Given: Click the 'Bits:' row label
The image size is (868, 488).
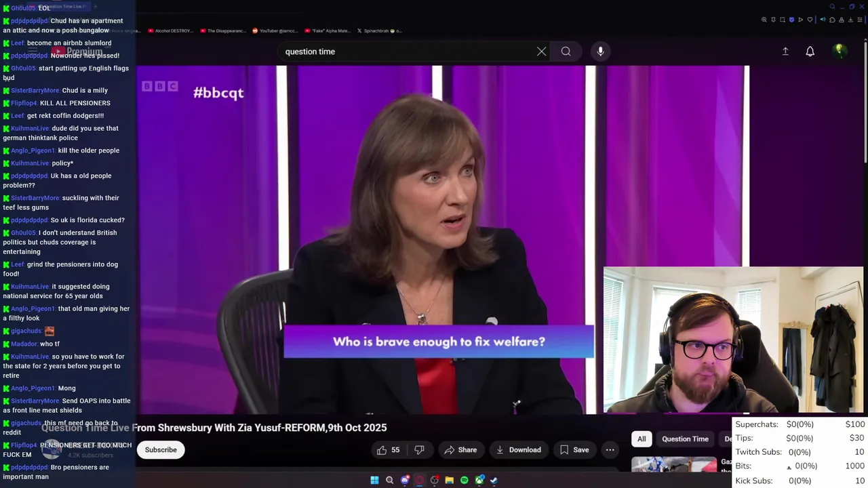Looking at the screenshot, I should [743, 466].
